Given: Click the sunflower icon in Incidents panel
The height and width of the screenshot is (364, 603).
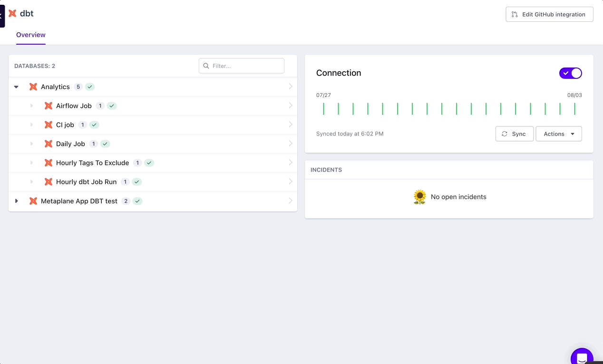Looking at the screenshot, I should pos(420,197).
